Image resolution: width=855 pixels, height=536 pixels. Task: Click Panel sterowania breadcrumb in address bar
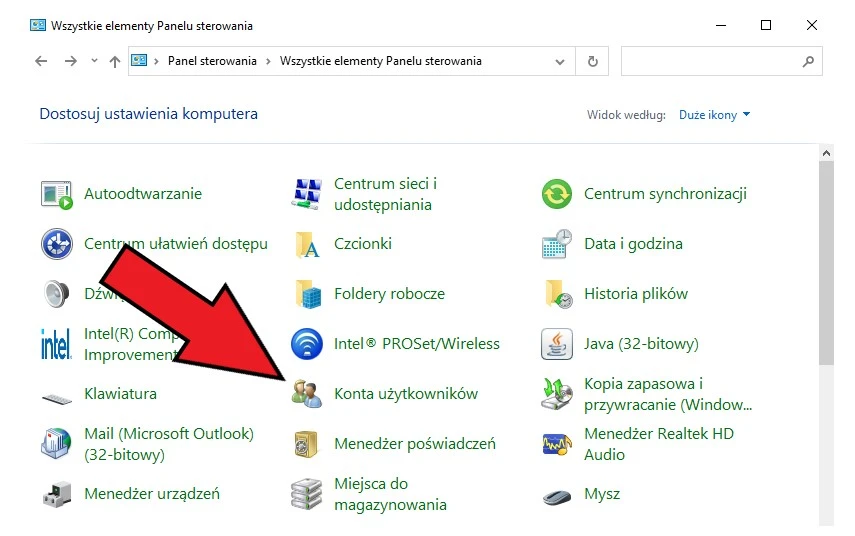click(x=212, y=61)
